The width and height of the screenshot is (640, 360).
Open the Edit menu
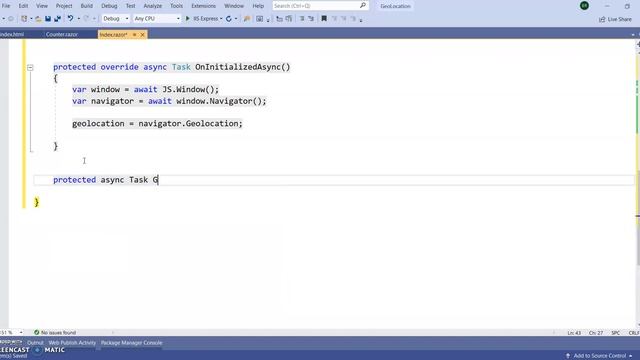23,6
